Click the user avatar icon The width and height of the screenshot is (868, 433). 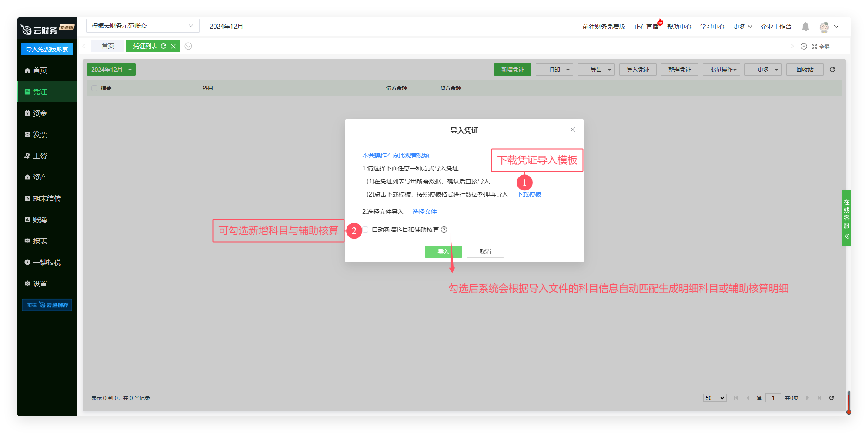coord(824,27)
